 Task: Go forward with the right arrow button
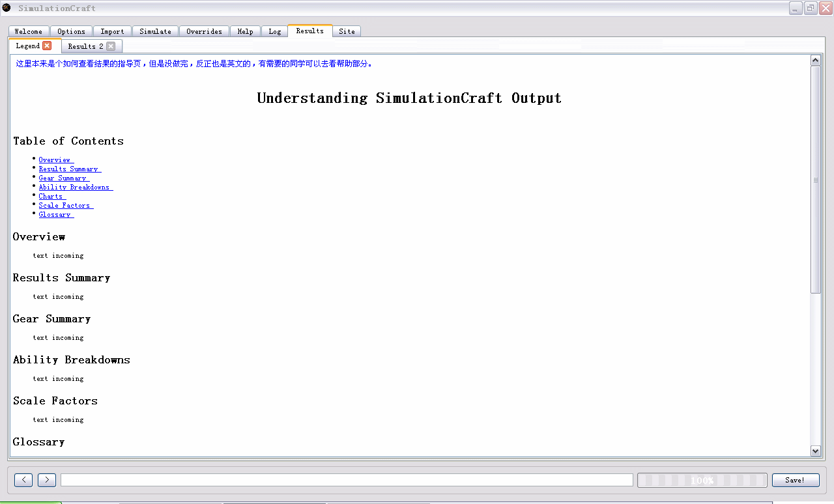click(x=47, y=480)
